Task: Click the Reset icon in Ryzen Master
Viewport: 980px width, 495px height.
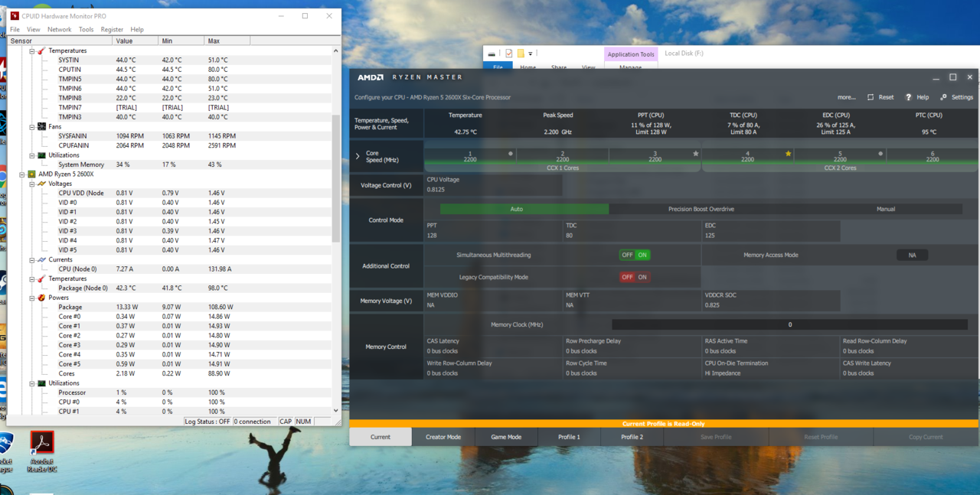Action: (x=871, y=97)
